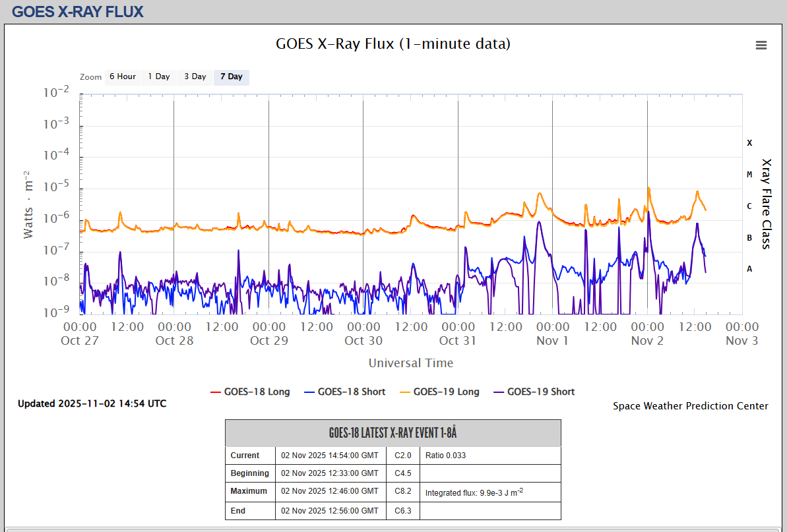Screen dimensions: 787x532
Task: Open the chart hamburger context menu
Action: tap(761, 45)
